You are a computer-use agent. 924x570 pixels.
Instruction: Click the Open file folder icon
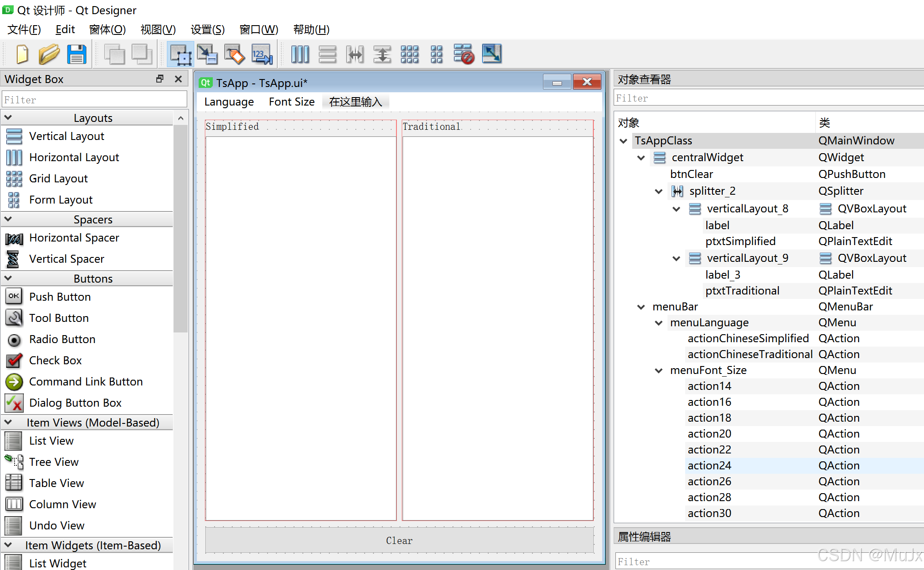[x=49, y=55]
